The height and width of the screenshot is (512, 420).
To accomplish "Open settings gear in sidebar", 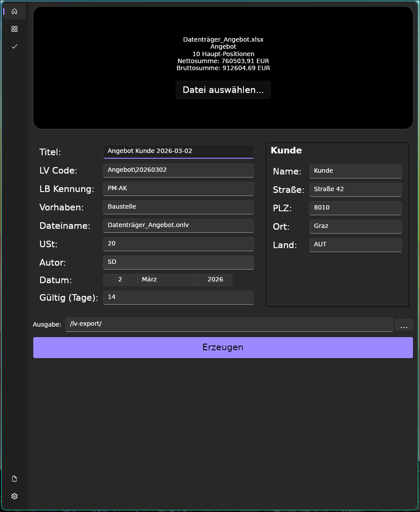I will (x=14, y=496).
